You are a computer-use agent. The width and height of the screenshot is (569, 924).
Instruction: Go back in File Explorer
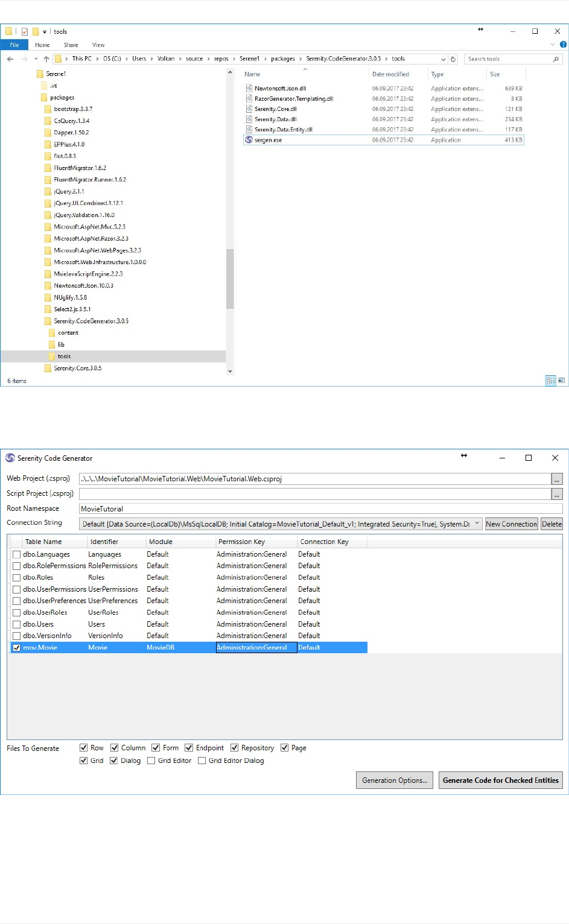[10, 59]
